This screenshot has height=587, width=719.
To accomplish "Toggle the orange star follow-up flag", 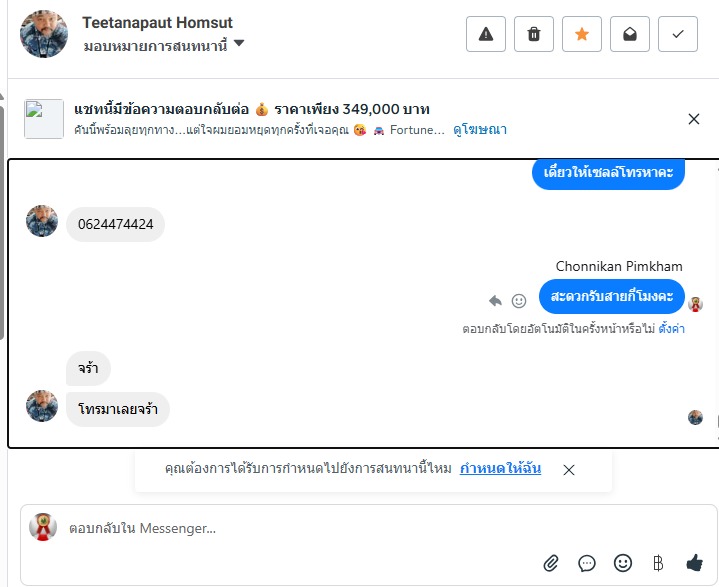I will pyautogui.click(x=582, y=34).
